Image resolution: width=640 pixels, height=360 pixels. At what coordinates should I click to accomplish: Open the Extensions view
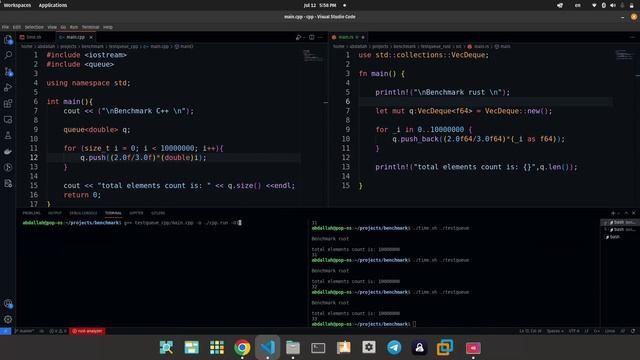[8, 104]
